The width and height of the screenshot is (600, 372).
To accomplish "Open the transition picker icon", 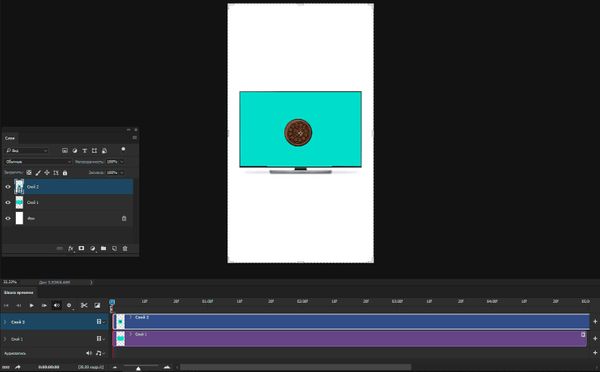I will [97, 305].
